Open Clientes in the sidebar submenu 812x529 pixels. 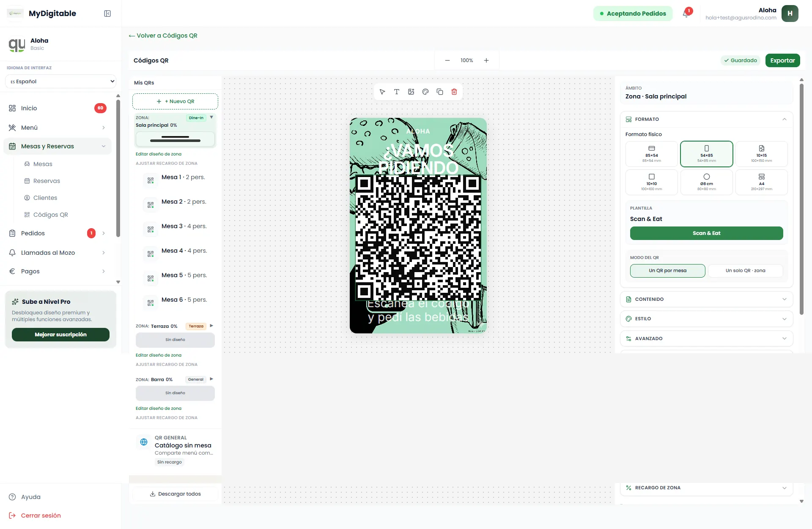[x=45, y=198]
